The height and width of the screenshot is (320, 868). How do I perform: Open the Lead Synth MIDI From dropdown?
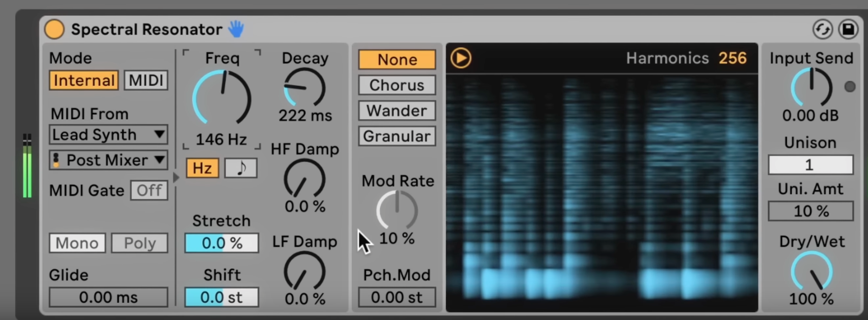point(108,135)
